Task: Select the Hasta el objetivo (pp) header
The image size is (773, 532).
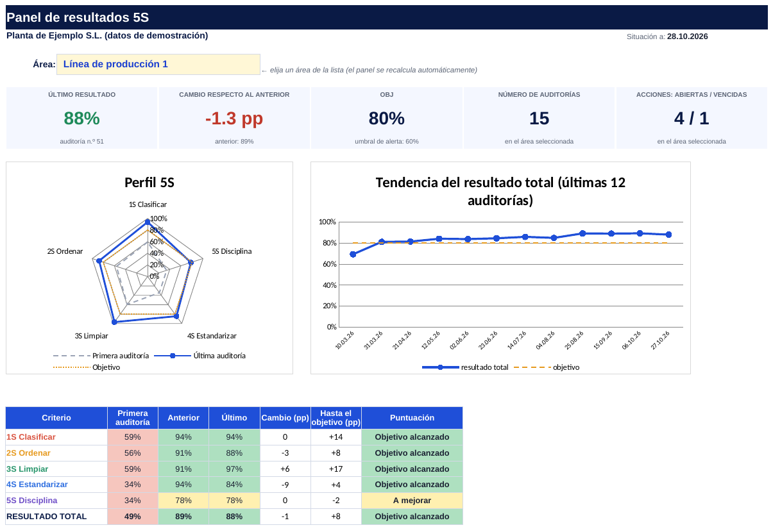Action: coord(336,418)
